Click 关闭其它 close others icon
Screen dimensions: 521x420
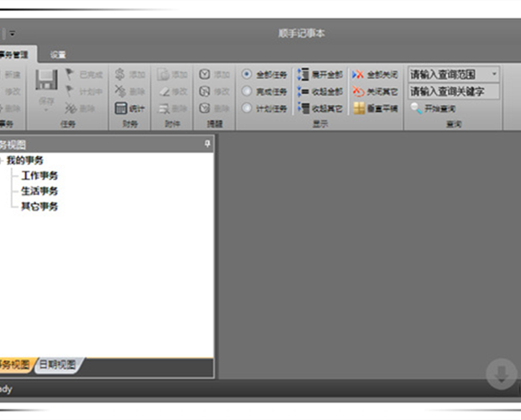point(359,92)
